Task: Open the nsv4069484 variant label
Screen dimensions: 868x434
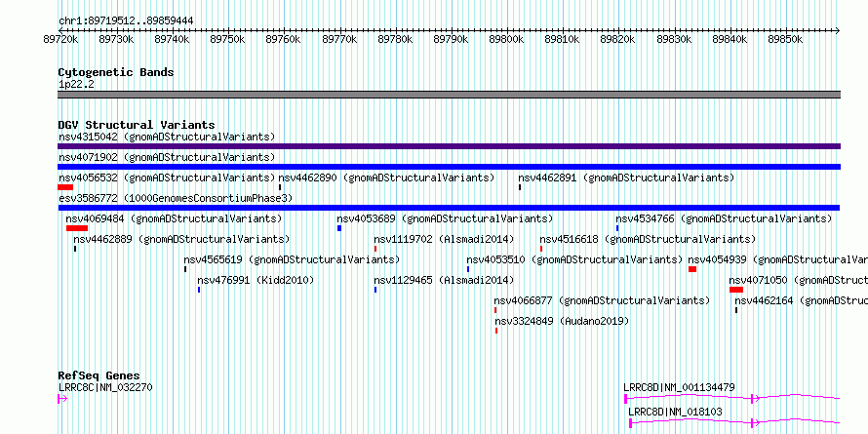Action: point(174,218)
